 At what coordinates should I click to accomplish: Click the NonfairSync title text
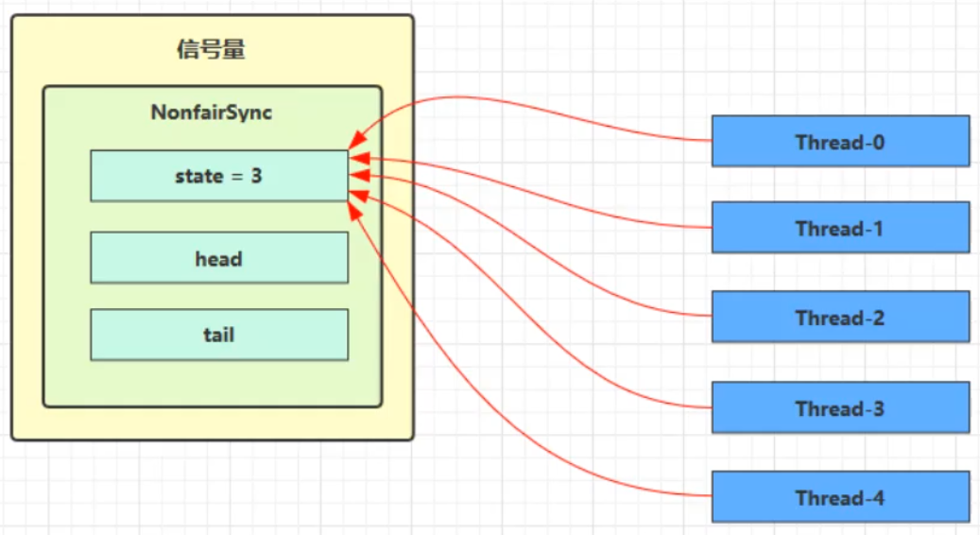tap(212, 112)
